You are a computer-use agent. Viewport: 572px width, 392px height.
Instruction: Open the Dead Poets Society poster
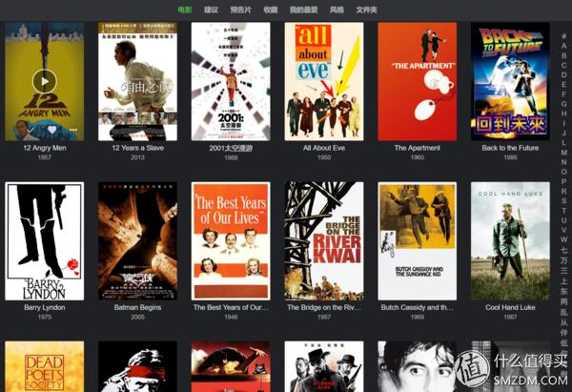click(45, 366)
